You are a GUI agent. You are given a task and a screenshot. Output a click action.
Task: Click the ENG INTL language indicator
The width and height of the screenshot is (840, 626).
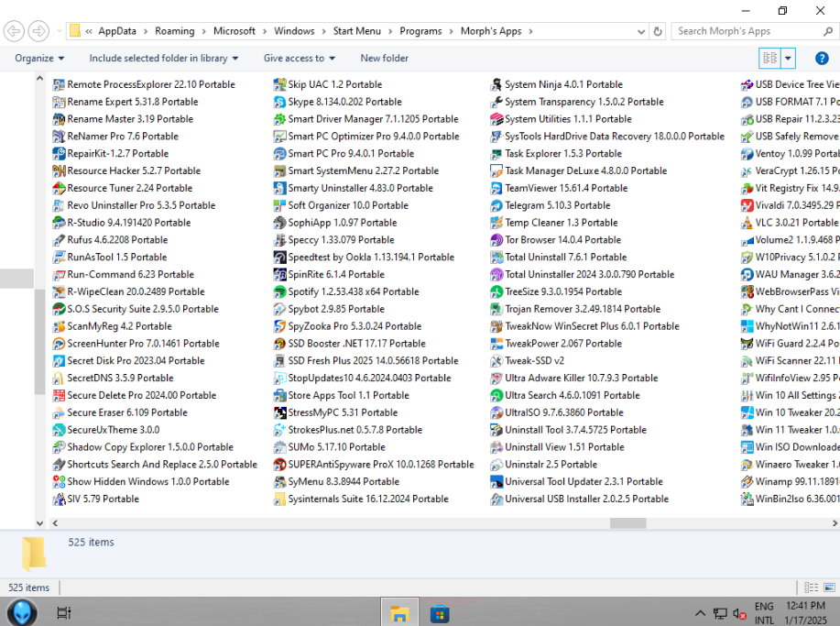coord(764,614)
